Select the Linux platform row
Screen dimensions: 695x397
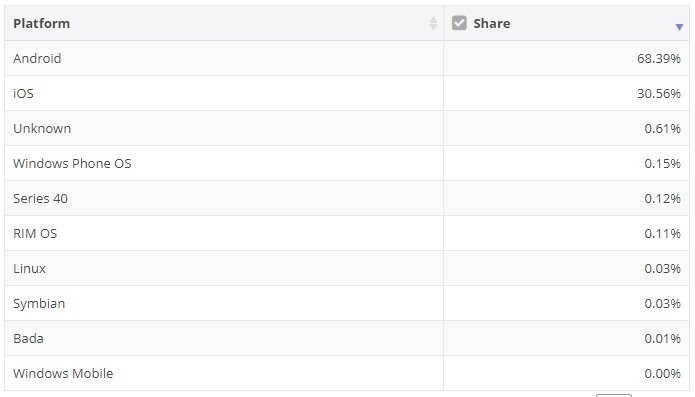click(x=347, y=268)
